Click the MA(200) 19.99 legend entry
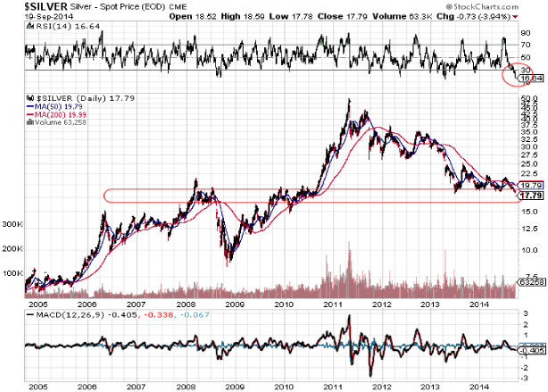This screenshot has height=392, width=548. [x=55, y=112]
